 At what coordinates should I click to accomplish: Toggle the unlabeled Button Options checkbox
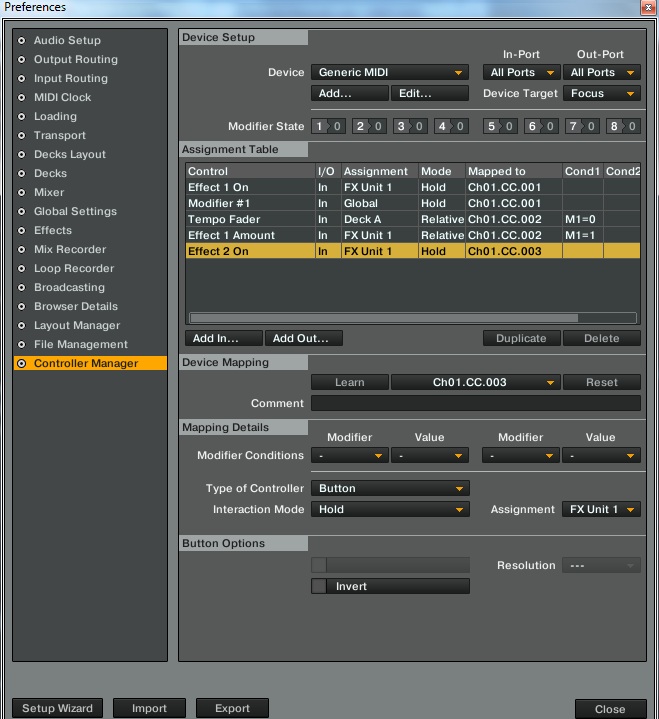(x=319, y=565)
